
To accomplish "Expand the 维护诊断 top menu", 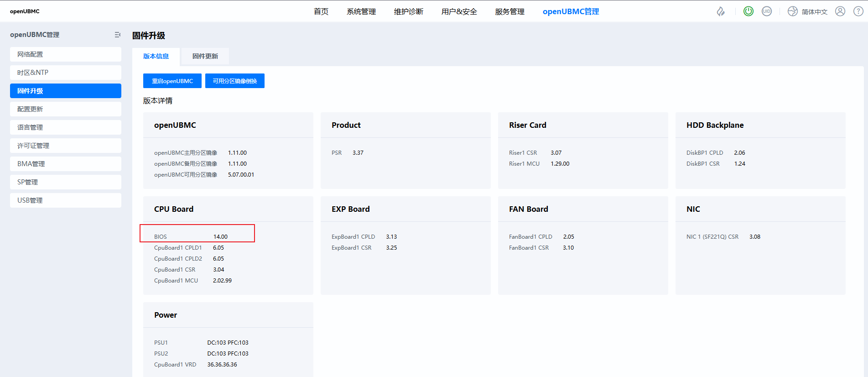I will [x=408, y=11].
